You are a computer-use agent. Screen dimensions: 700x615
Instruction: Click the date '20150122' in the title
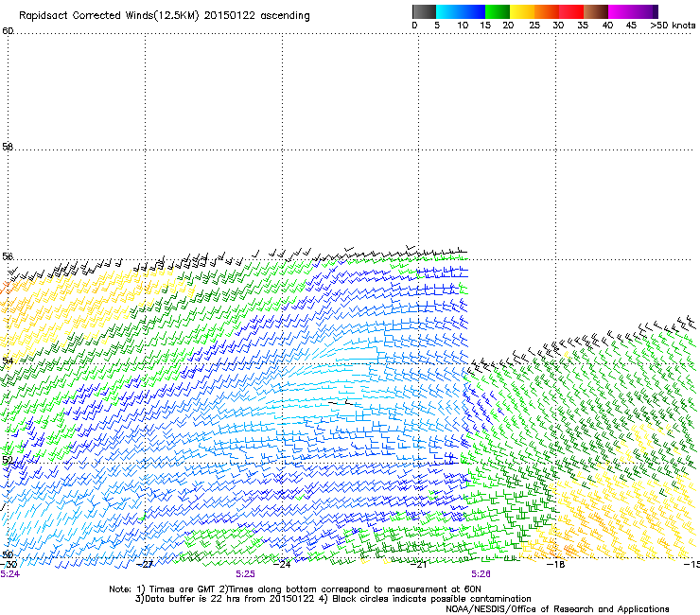(x=230, y=15)
